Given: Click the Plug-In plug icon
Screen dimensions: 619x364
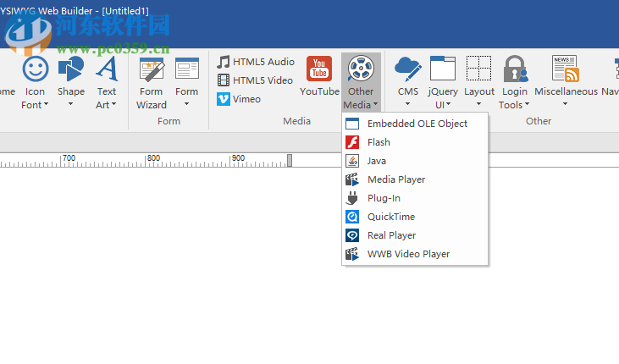Looking at the screenshot, I should pyautogui.click(x=352, y=198).
